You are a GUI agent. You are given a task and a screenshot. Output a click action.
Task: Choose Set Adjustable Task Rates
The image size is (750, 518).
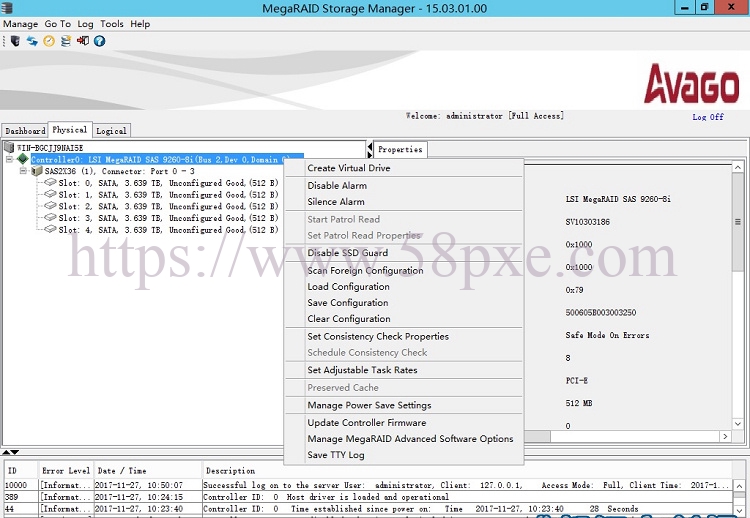(x=404, y=370)
